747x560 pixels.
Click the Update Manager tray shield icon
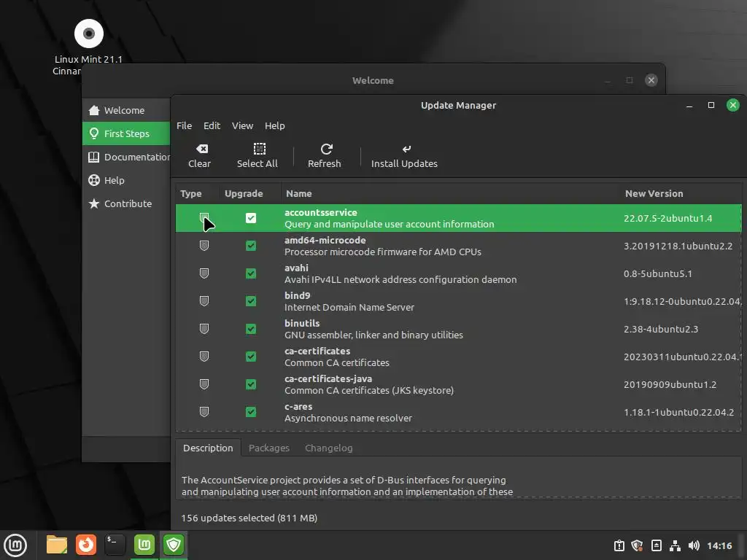click(x=637, y=545)
